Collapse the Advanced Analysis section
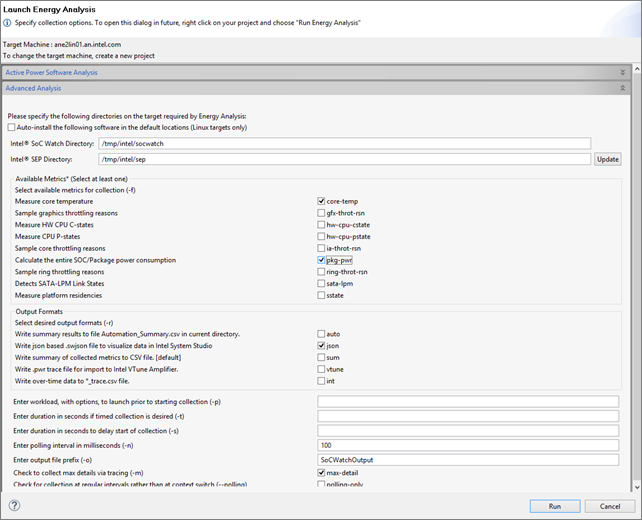642x520 pixels. (623, 88)
